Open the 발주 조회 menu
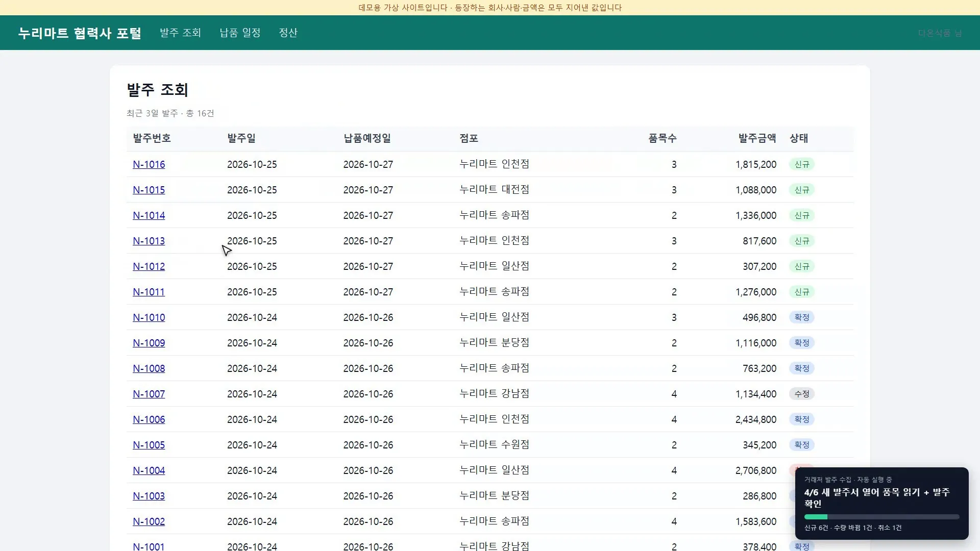This screenshot has height=551, width=980. 180,33
